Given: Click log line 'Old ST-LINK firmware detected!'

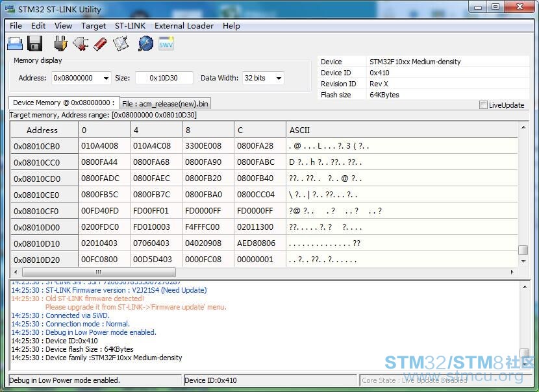Looking at the screenshot, I should point(95,299).
